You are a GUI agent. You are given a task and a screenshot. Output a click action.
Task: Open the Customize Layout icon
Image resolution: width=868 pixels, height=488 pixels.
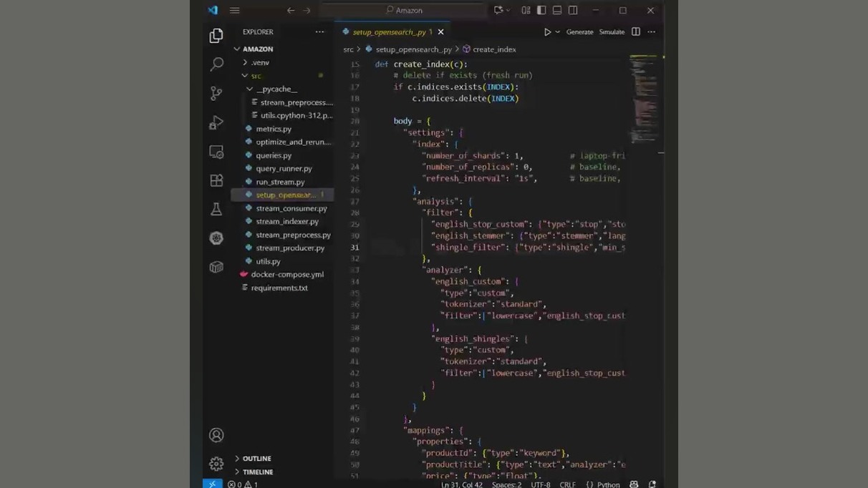tap(526, 10)
